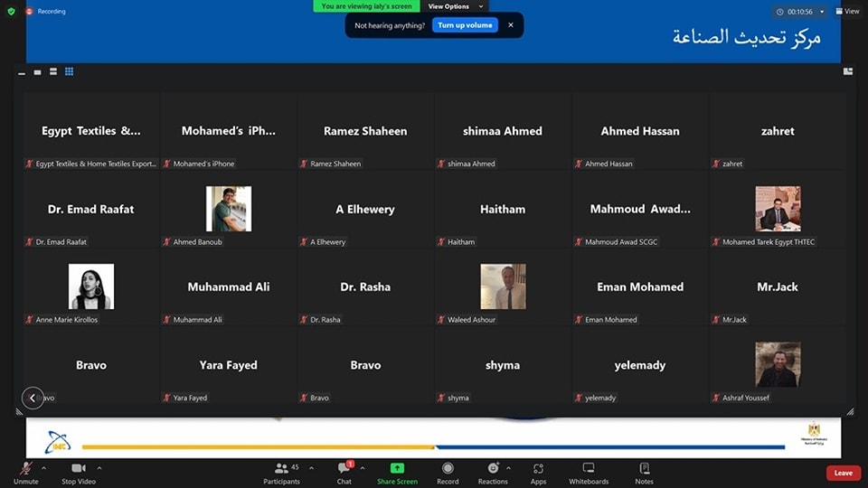
Task: Open the Notes panel
Action: pyautogui.click(x=644, y=471)
